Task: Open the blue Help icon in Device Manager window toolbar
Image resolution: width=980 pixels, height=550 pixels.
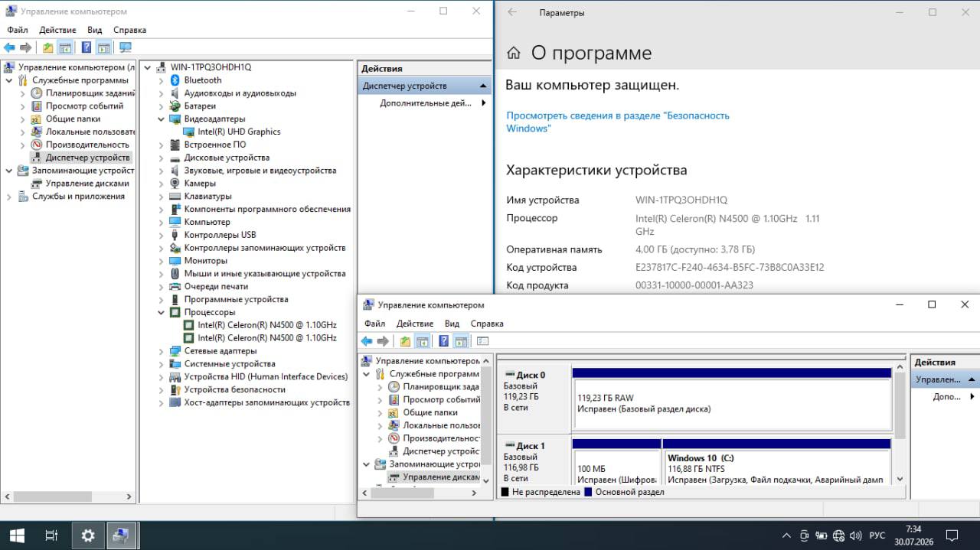Action: tap(87, 47)
